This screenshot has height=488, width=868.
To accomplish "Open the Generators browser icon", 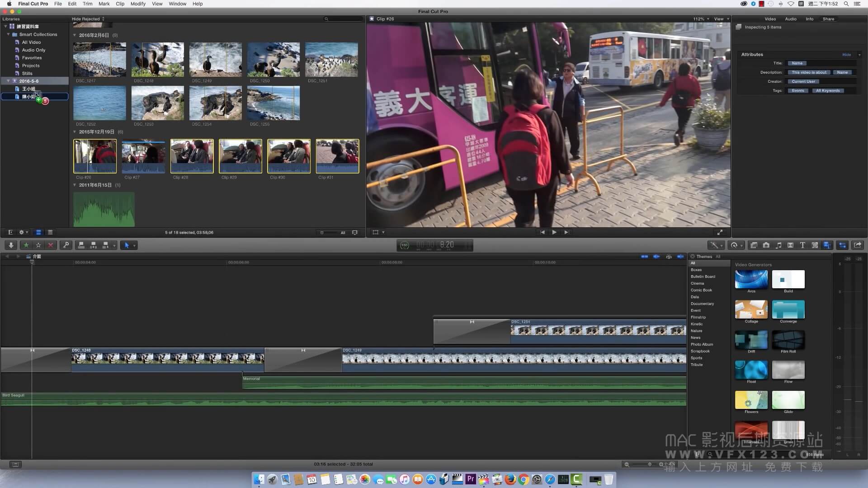I will coord(815,245).
